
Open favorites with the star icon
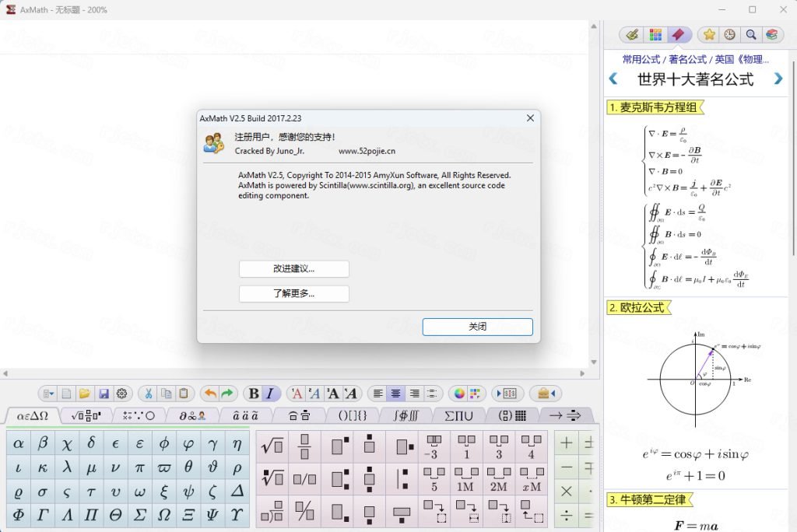click(x=709, y=34)
